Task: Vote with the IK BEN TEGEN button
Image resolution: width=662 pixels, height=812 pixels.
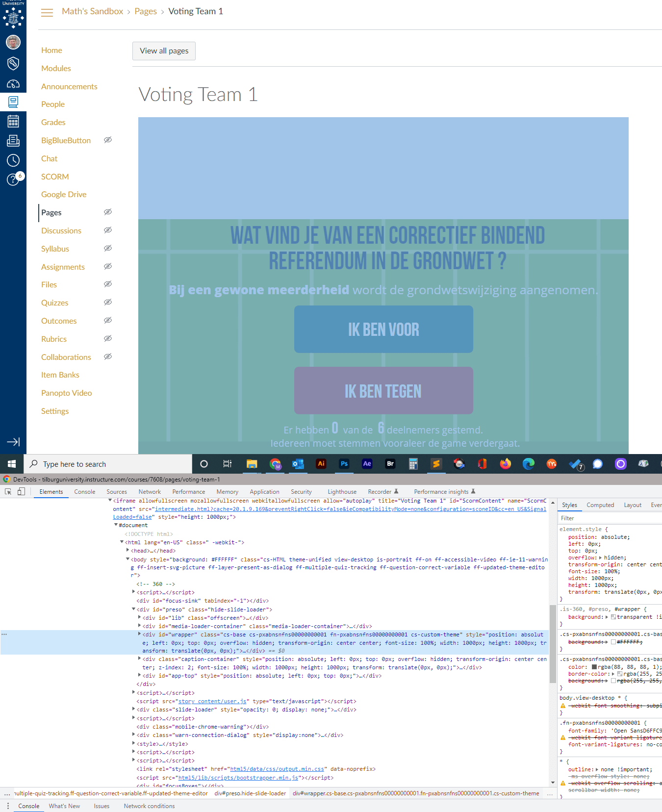Action: coord(383,391)
